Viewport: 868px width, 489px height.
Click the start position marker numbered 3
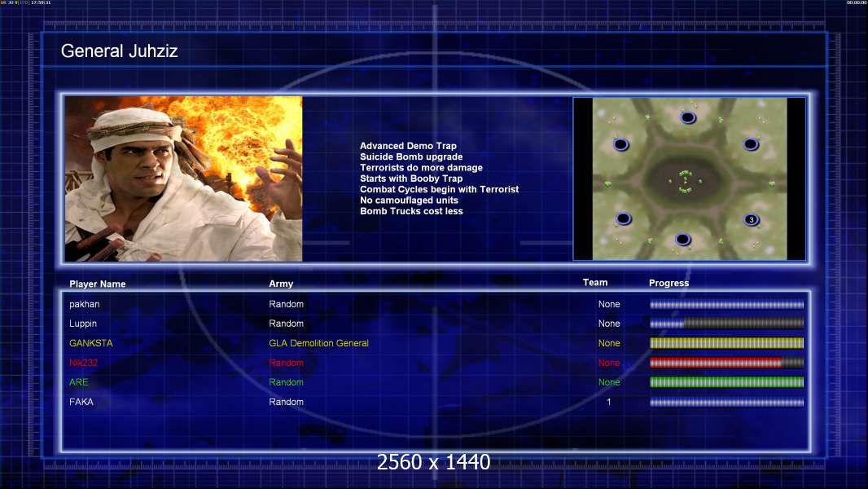click(752, 220)
